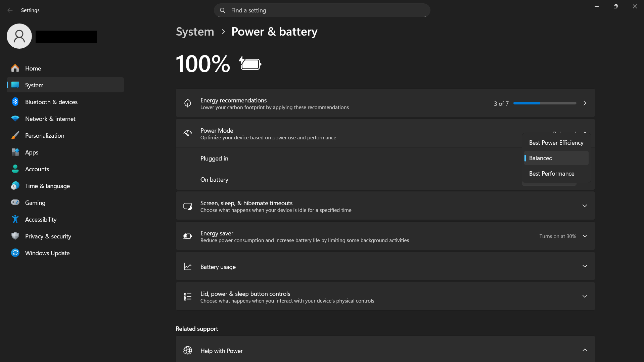The width and height of the screenshot is (644, 362).
Task: Select the Balanced power mode option
Action: pyautogui.click(x=541, y=158)
